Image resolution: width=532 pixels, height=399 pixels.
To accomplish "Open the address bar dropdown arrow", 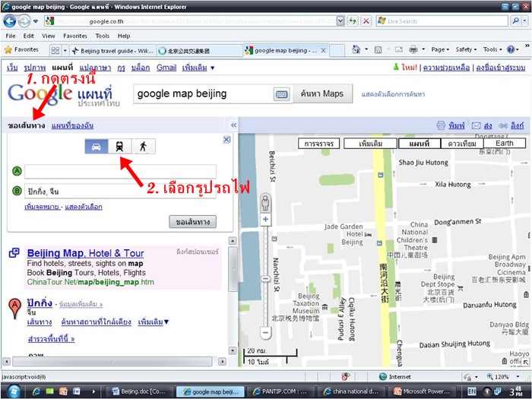I will point(340,21).
